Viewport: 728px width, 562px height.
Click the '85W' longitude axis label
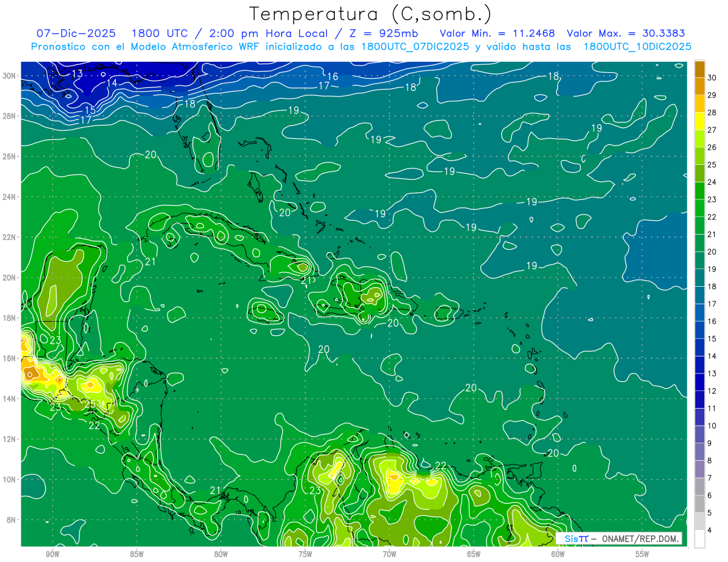pyautogui.click(x=137, y=554)
